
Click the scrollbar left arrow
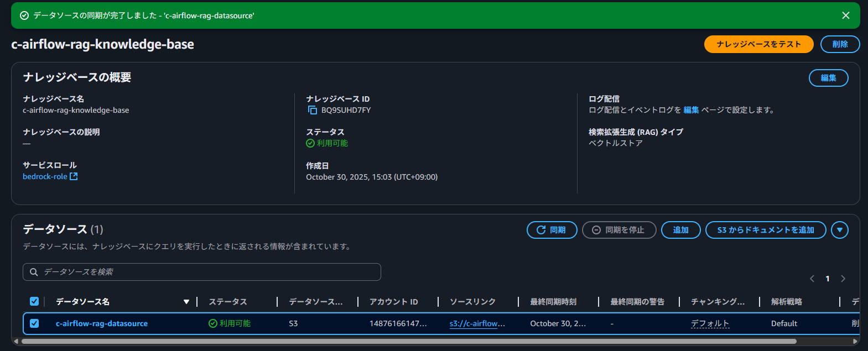[x=16, y=342]
